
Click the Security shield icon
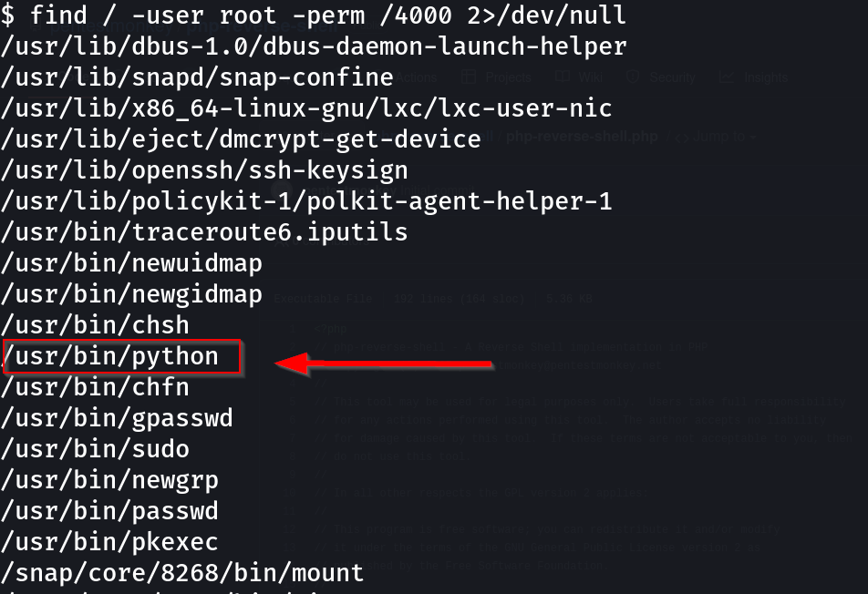pyautogui.click(x=632, y=77)
